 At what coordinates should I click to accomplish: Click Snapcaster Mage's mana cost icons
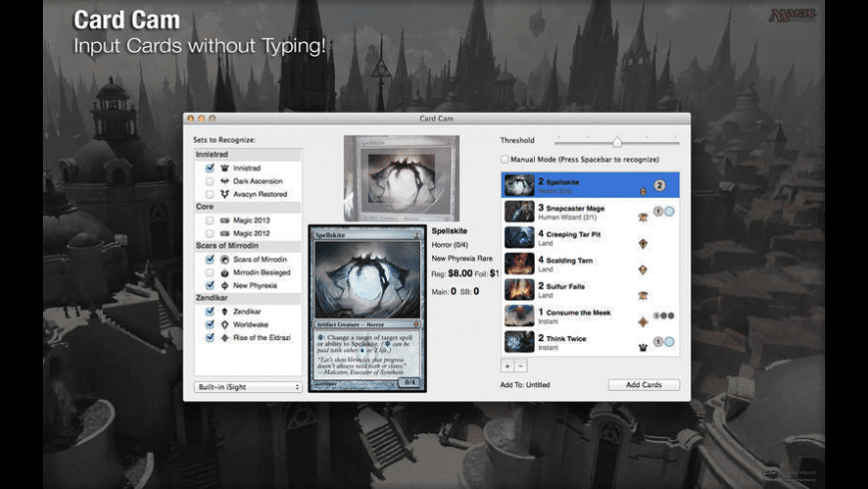coord(663,211)
